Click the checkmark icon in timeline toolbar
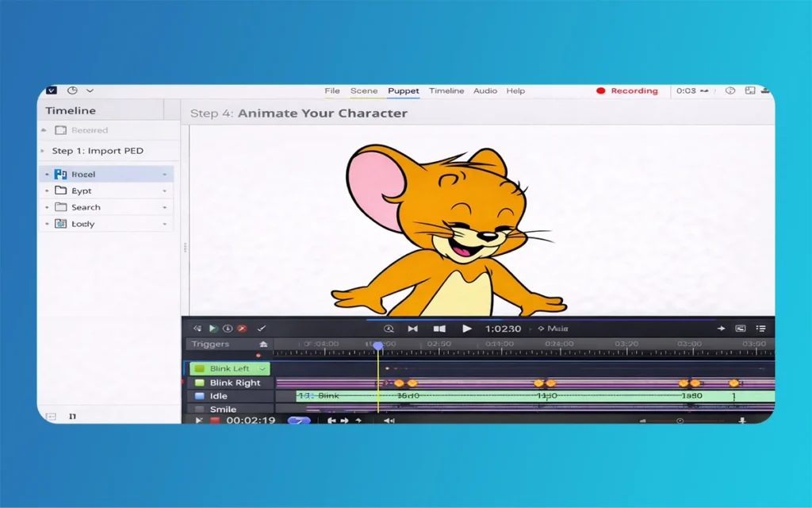The width and height of the screenshot is (812, 508). point(262,329)
